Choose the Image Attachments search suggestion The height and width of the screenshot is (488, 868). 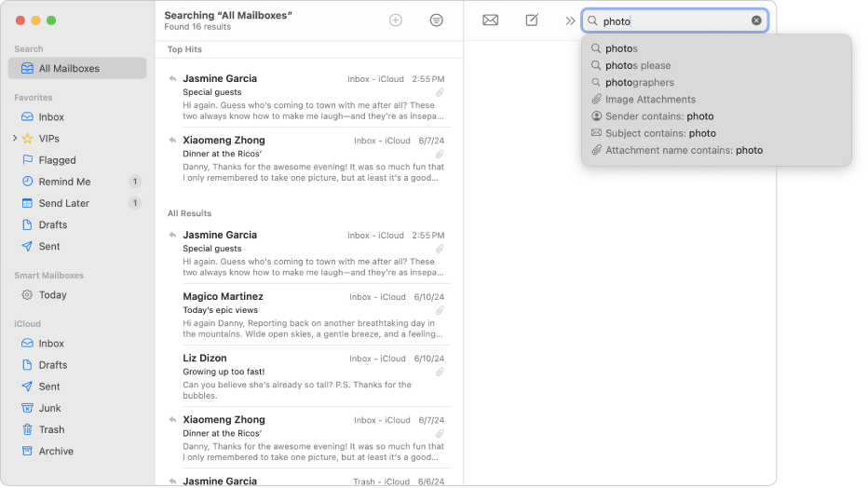[650, 100]
